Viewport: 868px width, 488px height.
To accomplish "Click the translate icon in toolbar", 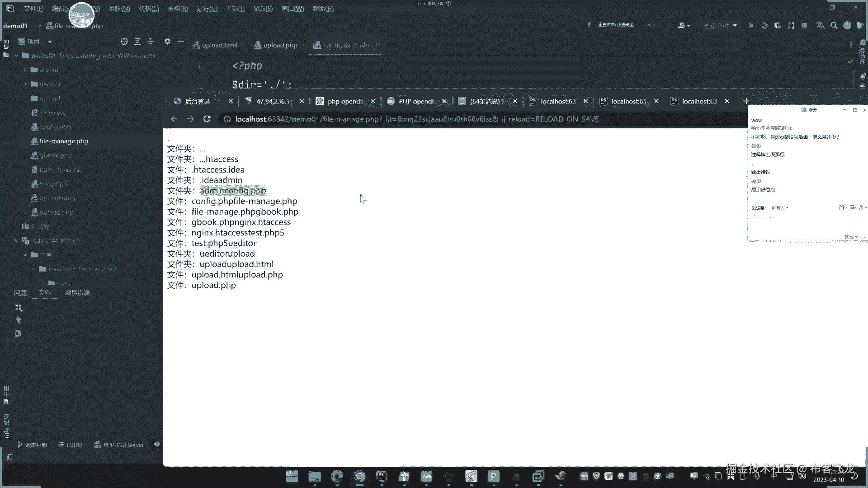I will click(x=821, y=26).
